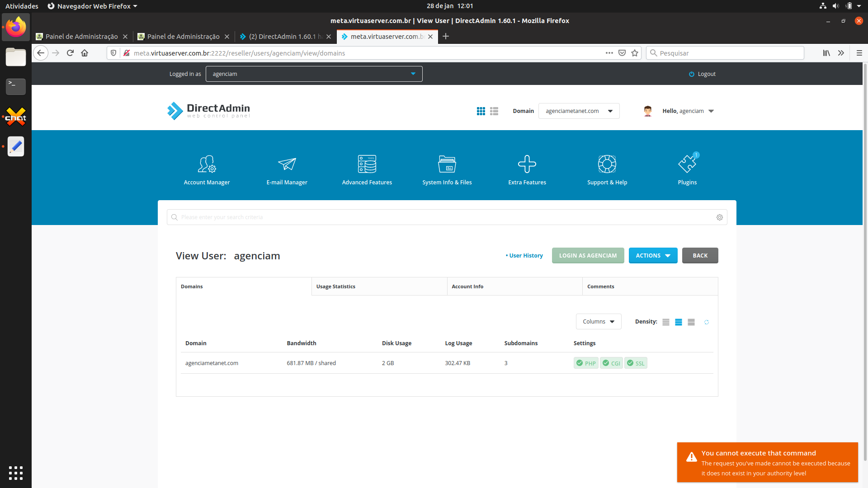
Task: Expand the Columns dropdown
Action: pos(598,322)
